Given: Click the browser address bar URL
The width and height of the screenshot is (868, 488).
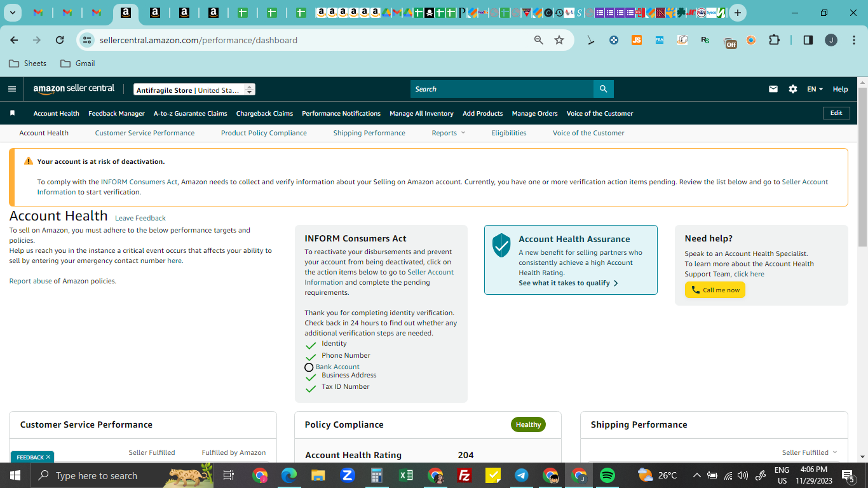Looking at the screenshot, I should click(198, 40).
